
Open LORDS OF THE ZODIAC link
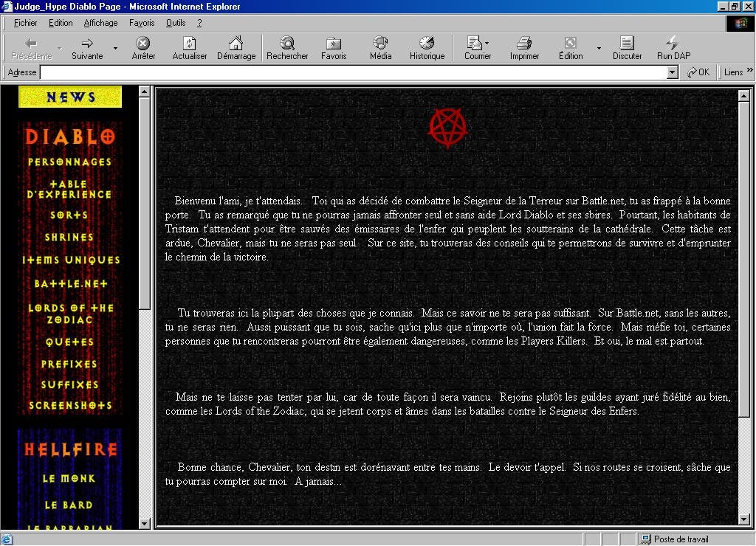71,314
